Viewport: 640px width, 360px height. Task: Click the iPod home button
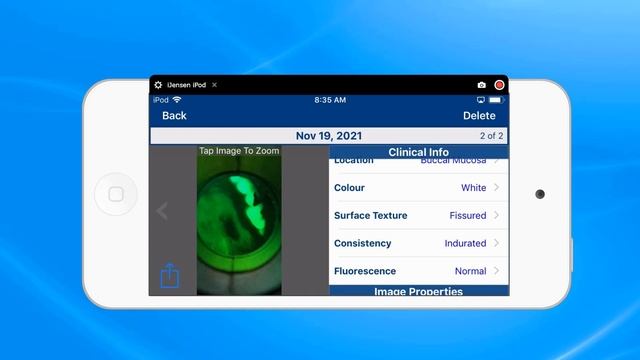[116, 194]
